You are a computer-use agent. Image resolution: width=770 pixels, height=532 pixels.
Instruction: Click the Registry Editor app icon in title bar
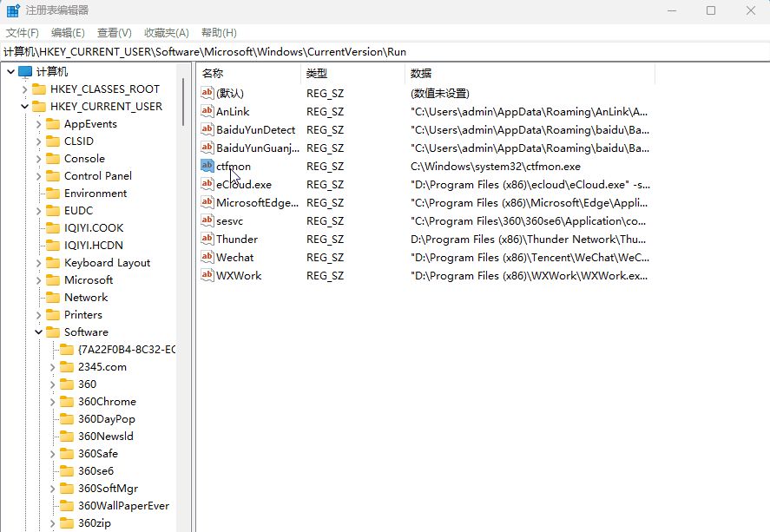point(13,10)
